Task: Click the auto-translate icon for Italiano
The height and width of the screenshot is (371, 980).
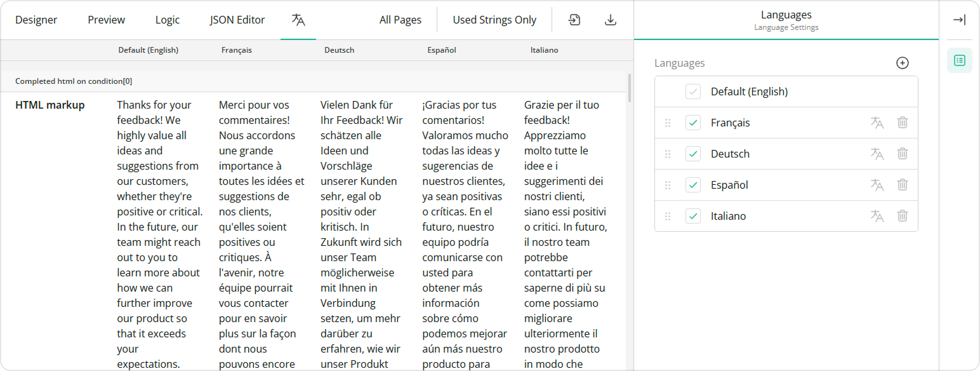Action: 877,216
